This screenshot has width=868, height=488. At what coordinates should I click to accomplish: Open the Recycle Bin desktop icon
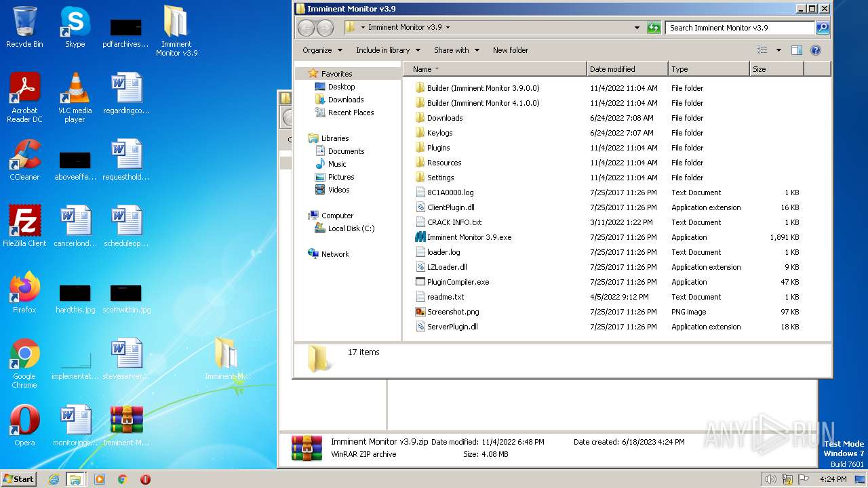pyautogui.click(x=24, y=27)
